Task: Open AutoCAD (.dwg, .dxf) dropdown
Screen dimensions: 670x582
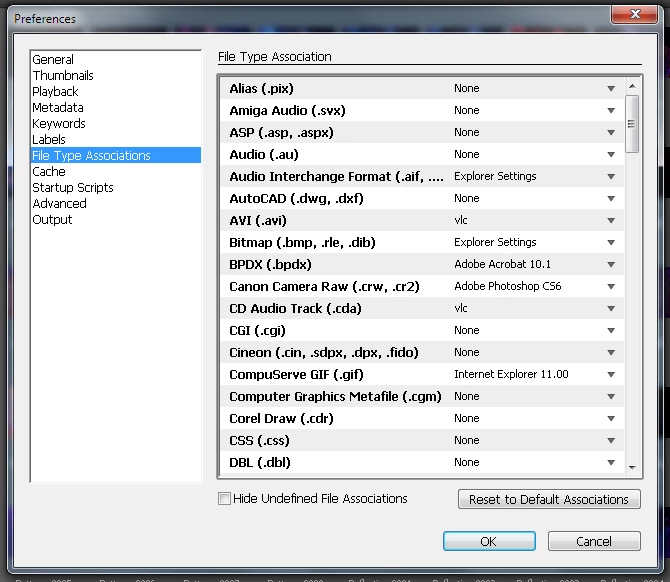Action: coord(611,199)
